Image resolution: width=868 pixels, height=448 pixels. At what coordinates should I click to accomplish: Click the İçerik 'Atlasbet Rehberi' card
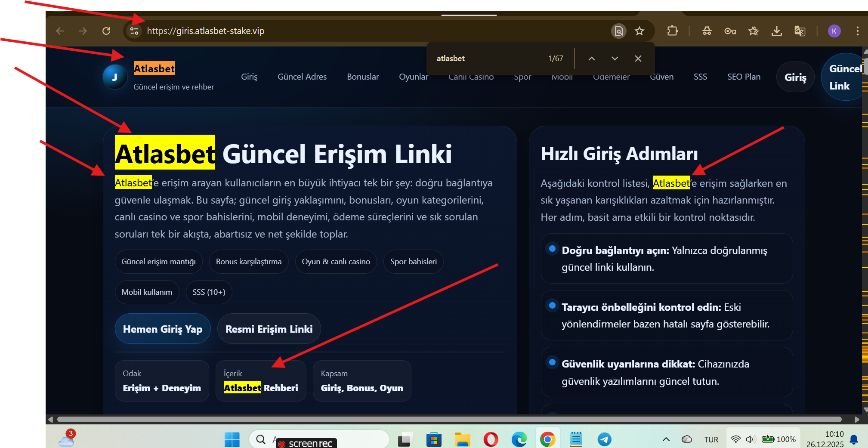pos(261,381)
